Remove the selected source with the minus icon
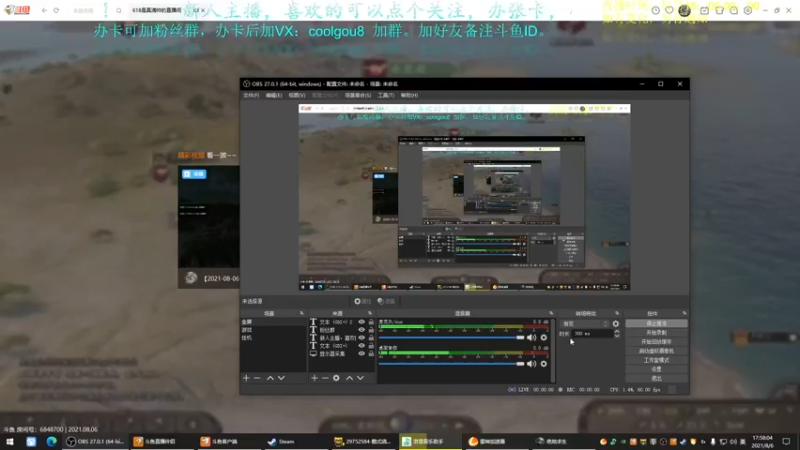Image resolution: width=800 pixels, height=450 pixels. click(x=325, y=378)
